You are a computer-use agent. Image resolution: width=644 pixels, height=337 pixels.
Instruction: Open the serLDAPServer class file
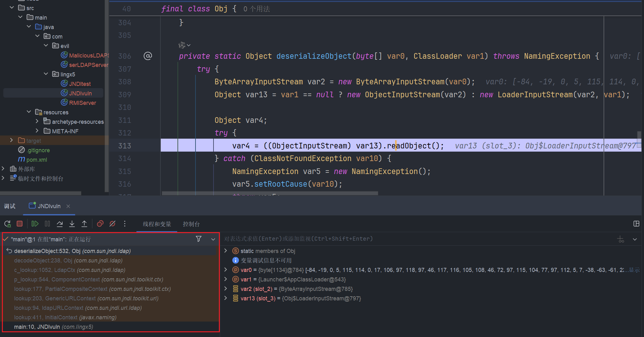coord(84,65)
